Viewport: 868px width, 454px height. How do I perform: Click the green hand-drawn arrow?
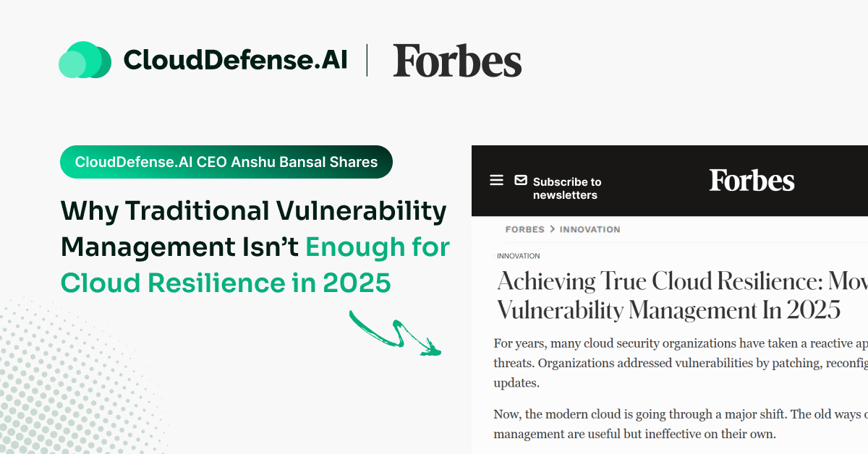pos(395,333)
